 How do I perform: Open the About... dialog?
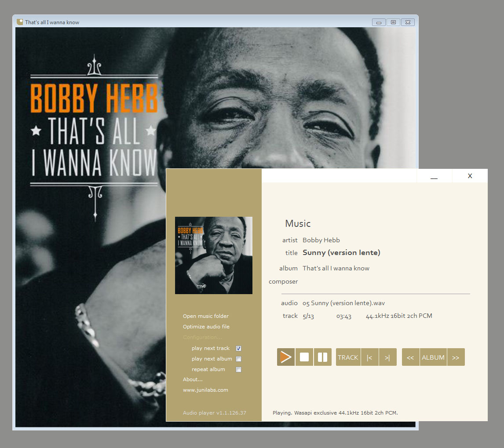coord(193,379)
